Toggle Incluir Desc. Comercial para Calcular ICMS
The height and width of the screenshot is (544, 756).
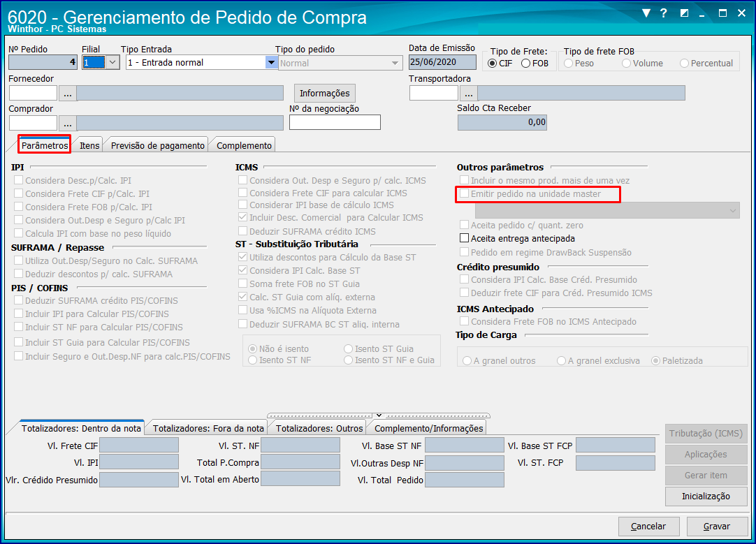[243, 217]
